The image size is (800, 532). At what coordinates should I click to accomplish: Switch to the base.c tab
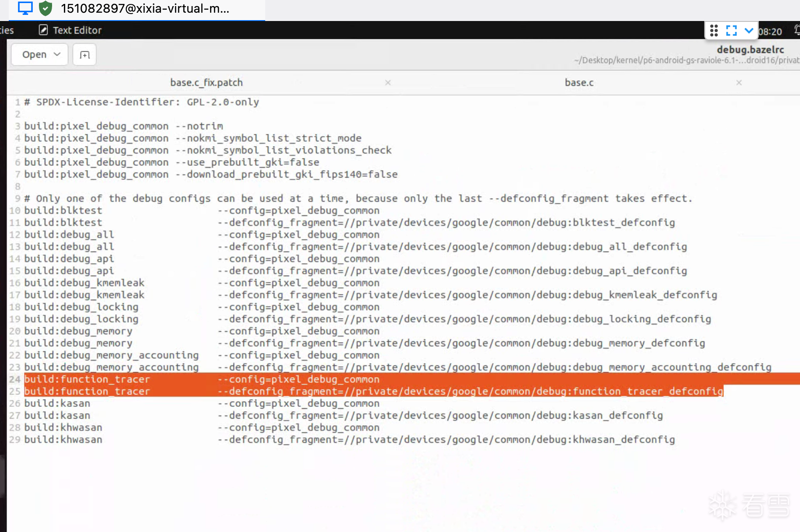pos(579,83)
